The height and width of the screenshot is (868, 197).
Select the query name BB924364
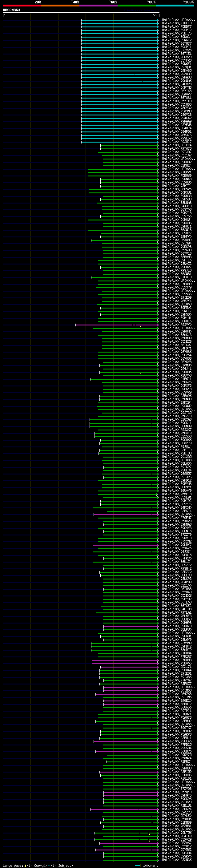coord(11,10)
